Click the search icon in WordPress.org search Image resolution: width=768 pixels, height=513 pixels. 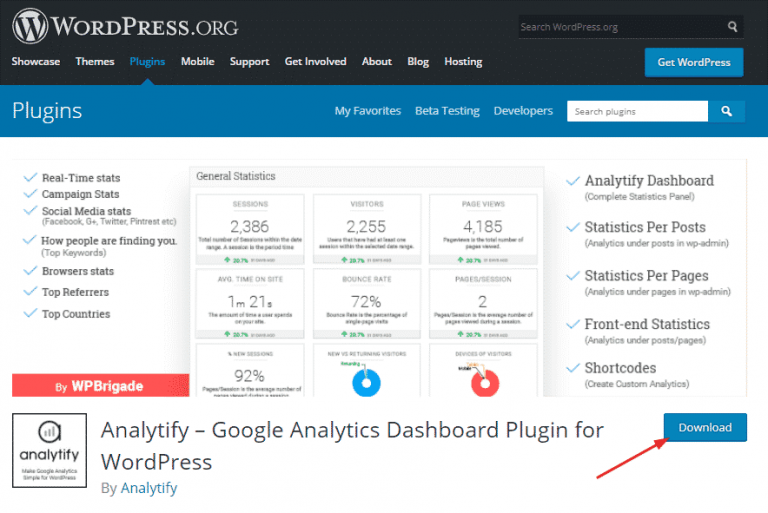tap(732, 26)
